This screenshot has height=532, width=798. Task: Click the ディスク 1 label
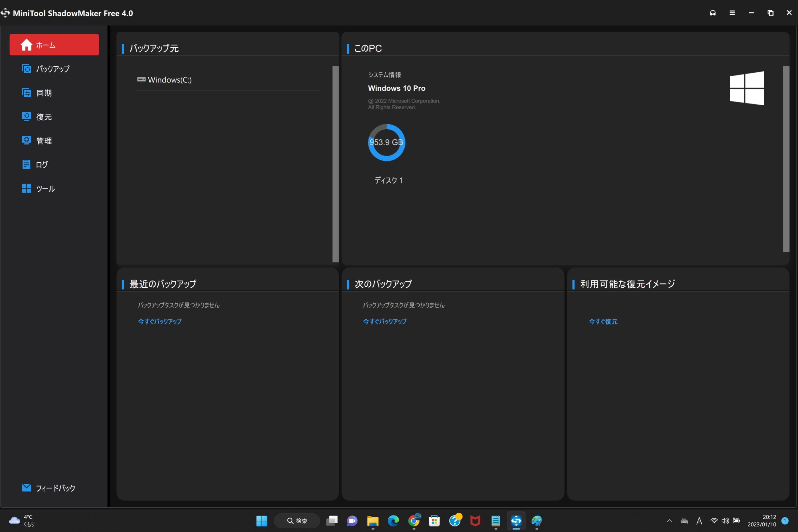(x=388, y=180)
